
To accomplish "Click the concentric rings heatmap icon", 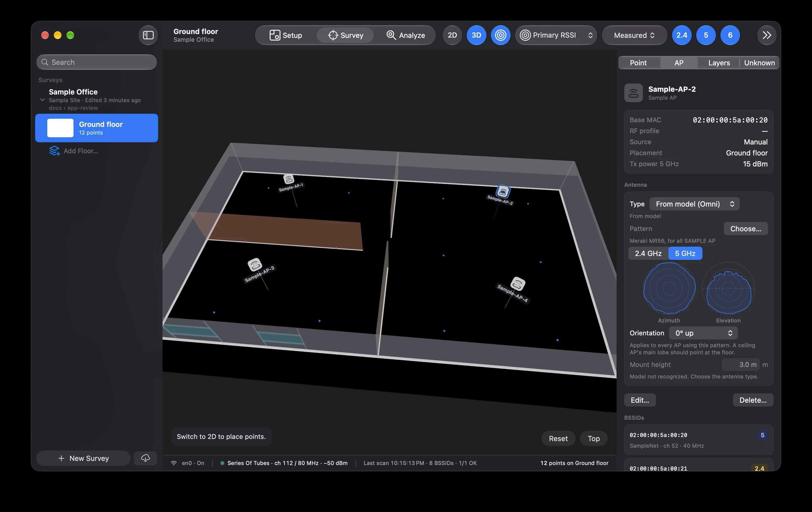I will (x=500, y=35).
